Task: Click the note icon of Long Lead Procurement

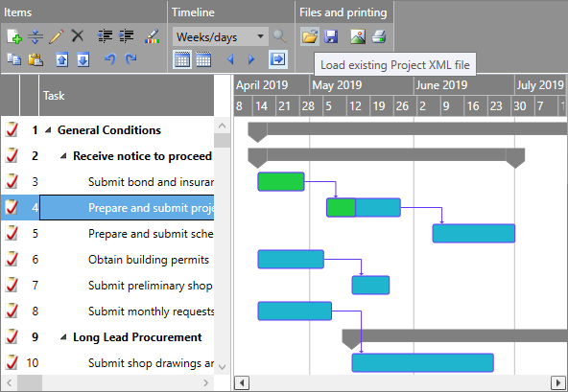Action: [x=12, y=336]
